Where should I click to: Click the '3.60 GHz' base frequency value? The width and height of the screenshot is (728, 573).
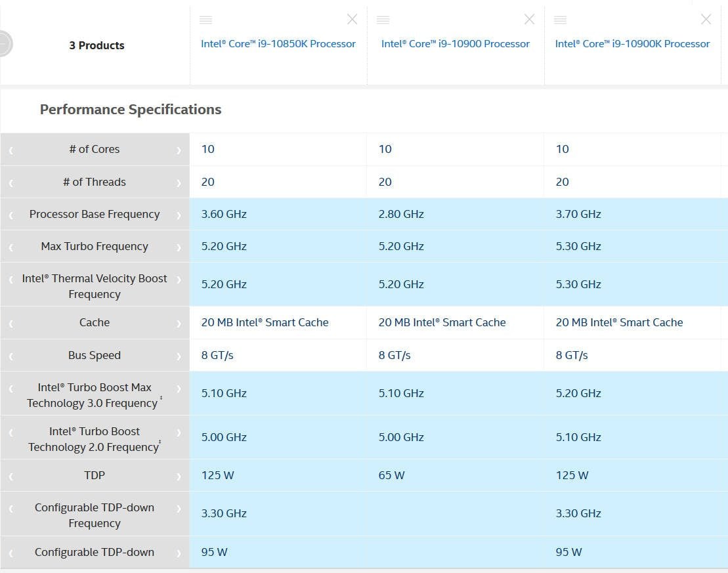point(224,214)
